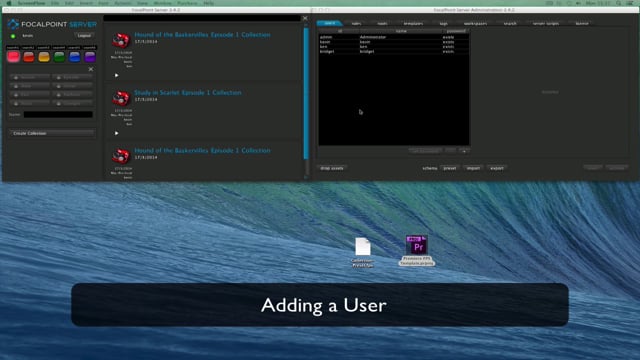The height and width of the screenshot is (360, 640).
Task: Switch to the search tab in Administration
Action: (x=510, y=24)
